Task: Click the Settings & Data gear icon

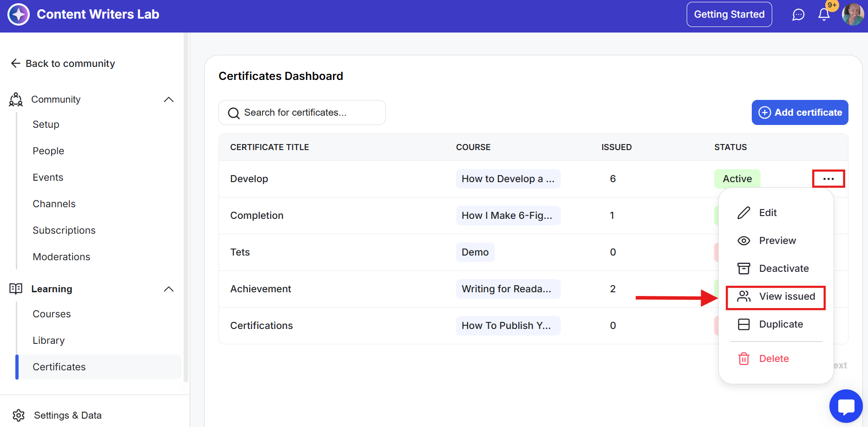Action: point(19,415)
